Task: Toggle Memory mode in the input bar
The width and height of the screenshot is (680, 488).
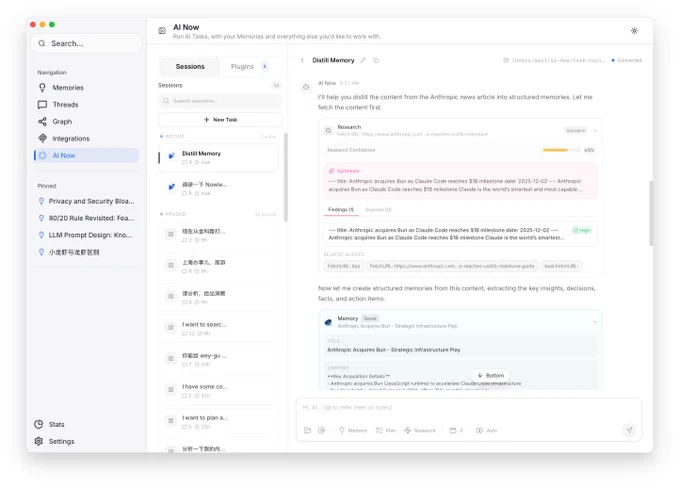Action: (x=353, y=430)
